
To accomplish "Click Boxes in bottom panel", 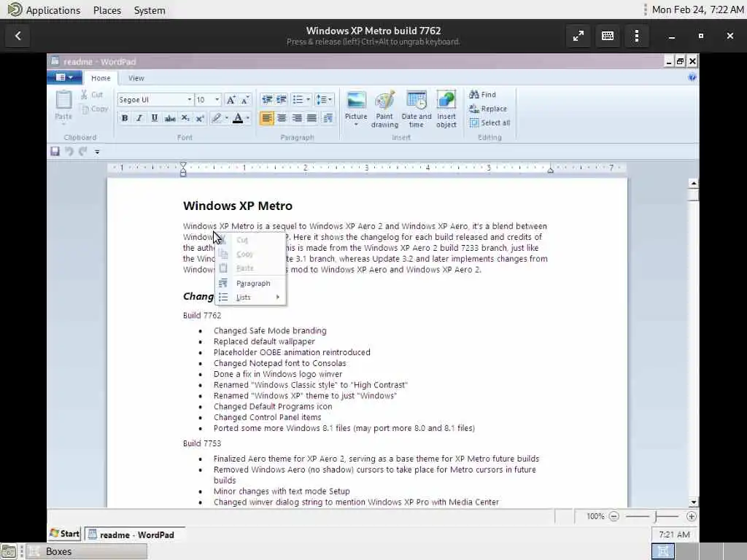I will 86,551.
